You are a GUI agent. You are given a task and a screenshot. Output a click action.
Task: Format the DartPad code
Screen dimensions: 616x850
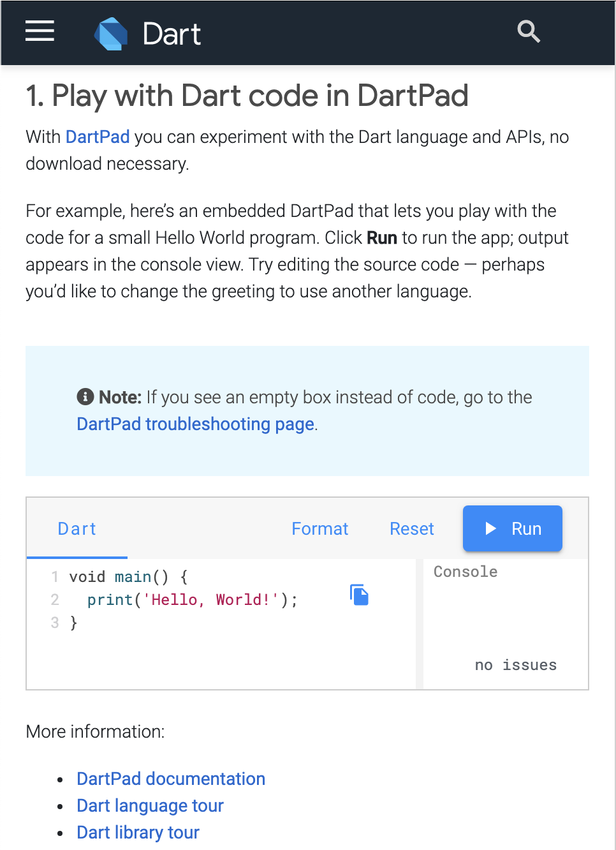320,528
